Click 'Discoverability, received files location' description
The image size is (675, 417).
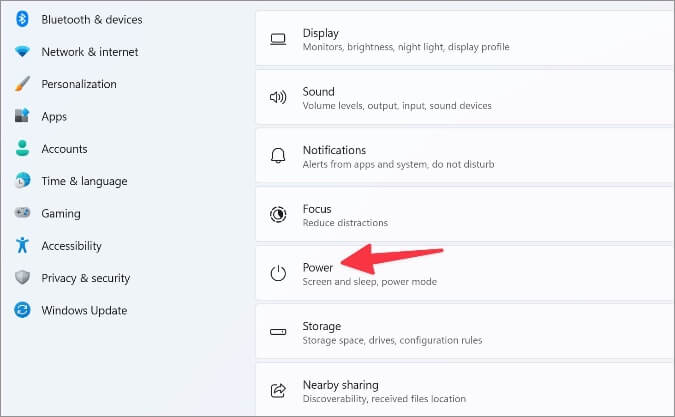pos(384,399)
